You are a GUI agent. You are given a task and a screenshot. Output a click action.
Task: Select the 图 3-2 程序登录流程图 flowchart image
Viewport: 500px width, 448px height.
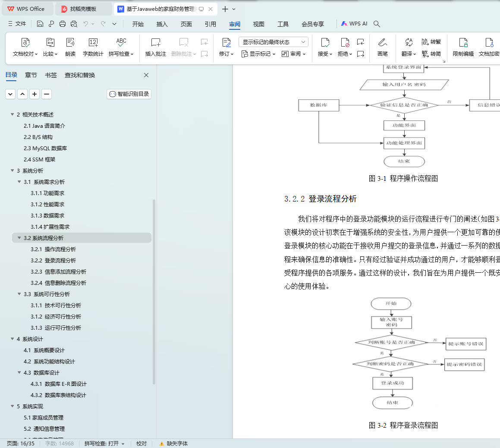(419, 353)
